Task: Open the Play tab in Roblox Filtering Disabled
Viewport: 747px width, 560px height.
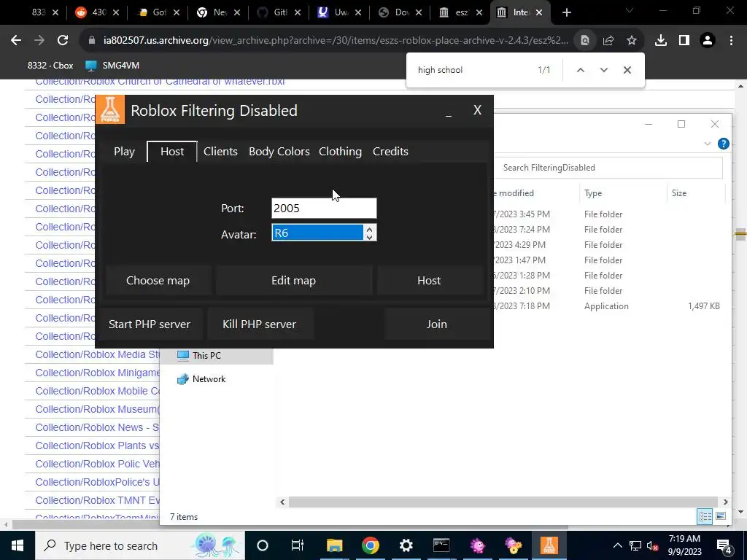Action: 124,152
